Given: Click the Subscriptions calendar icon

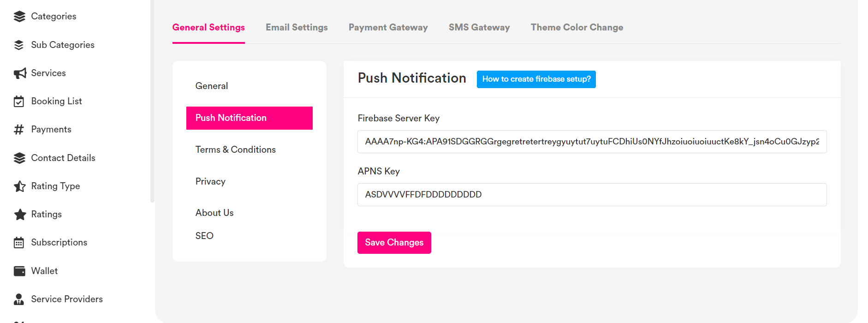Looking at the screenshot, I should (19, 243).
